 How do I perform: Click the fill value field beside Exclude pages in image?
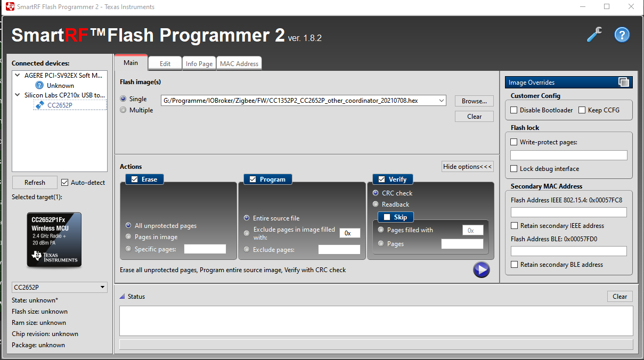click(x=350, y=233)
